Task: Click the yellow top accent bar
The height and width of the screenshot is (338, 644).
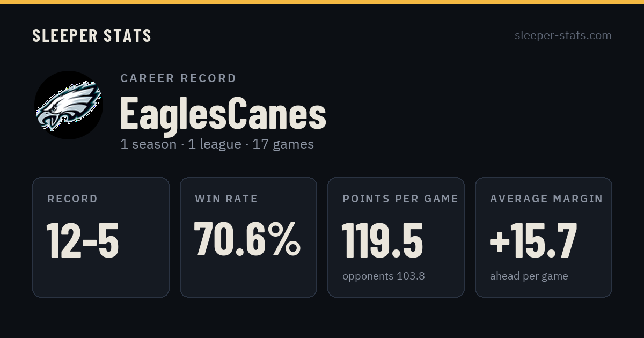Action: [322, 2]
